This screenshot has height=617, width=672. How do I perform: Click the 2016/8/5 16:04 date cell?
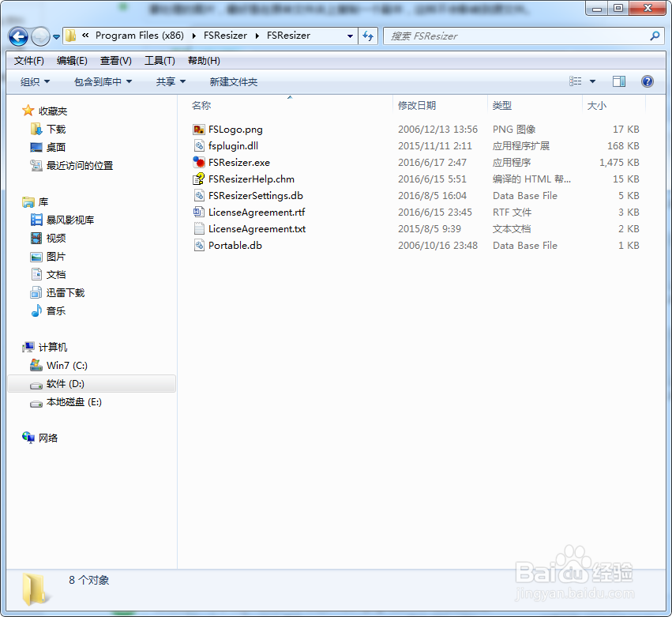click(x=432, y=196)
